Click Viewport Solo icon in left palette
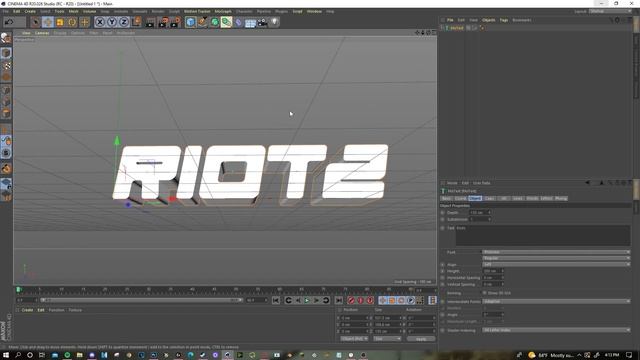Image resolution: width=640 pixels, height=360 pixels. [6, 153]
